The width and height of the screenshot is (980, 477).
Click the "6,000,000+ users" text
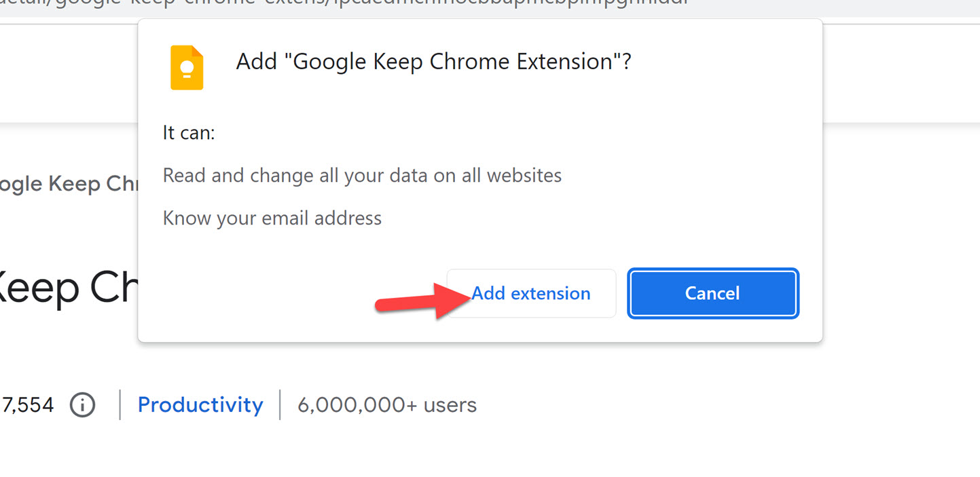click(x=387, y=405)
